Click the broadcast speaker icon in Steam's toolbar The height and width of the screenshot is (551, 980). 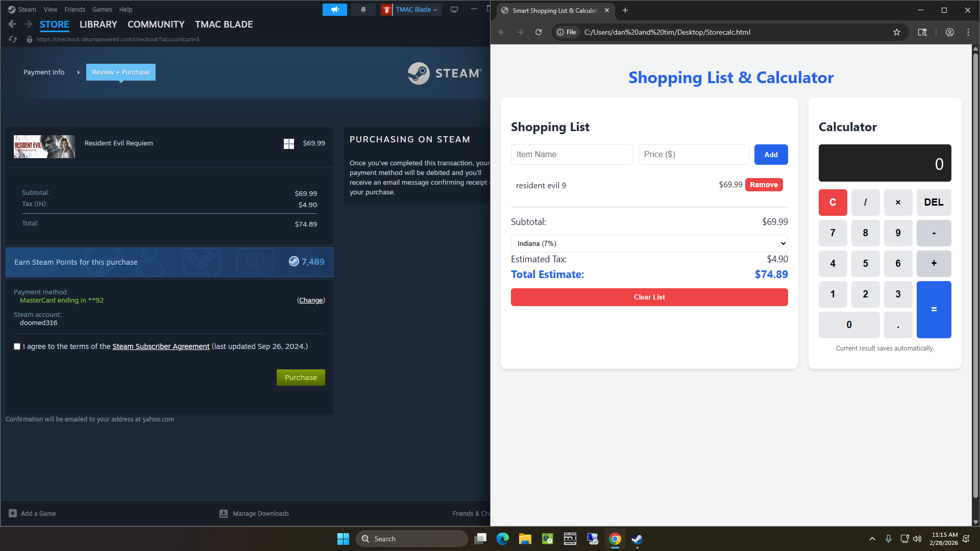pos(334,9)
